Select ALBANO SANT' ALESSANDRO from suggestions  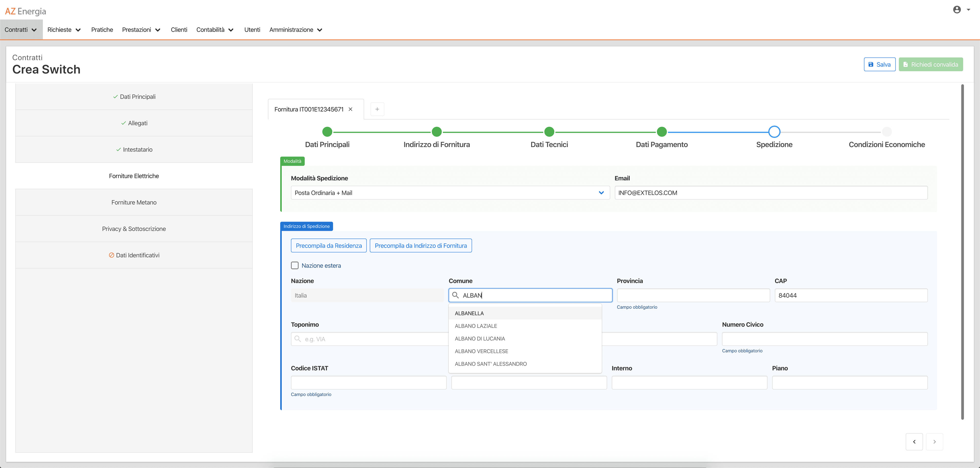(x=525, y=364)
